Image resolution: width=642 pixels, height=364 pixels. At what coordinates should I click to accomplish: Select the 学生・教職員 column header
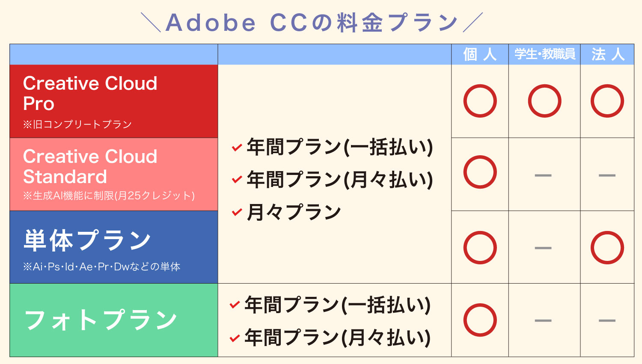(x=544, y=54)
